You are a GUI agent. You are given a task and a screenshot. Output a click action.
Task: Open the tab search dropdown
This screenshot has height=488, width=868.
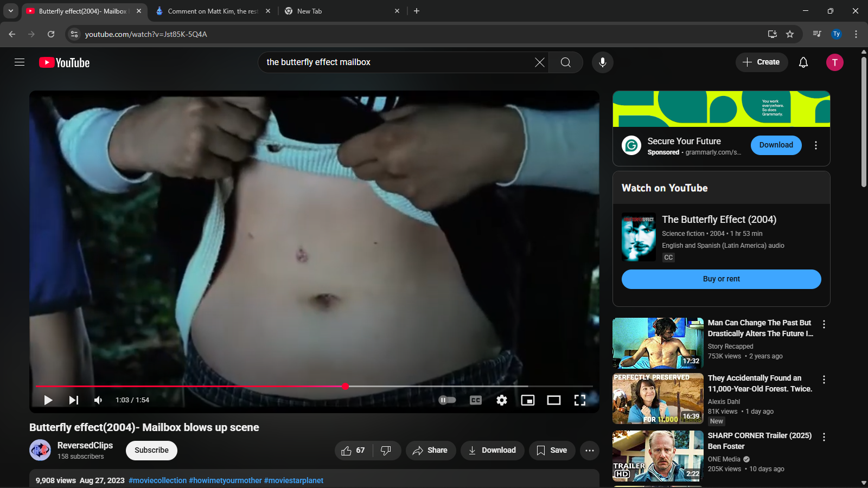pos(11,11)
